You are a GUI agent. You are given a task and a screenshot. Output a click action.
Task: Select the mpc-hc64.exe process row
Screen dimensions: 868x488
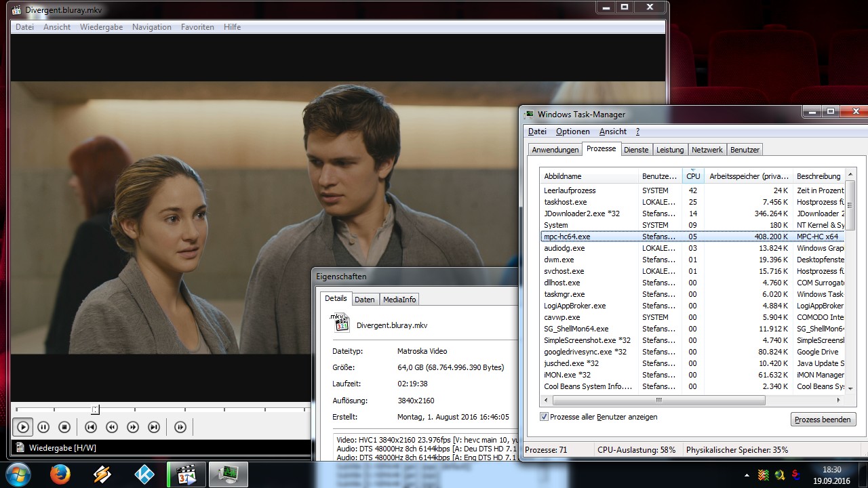(692, 237)
